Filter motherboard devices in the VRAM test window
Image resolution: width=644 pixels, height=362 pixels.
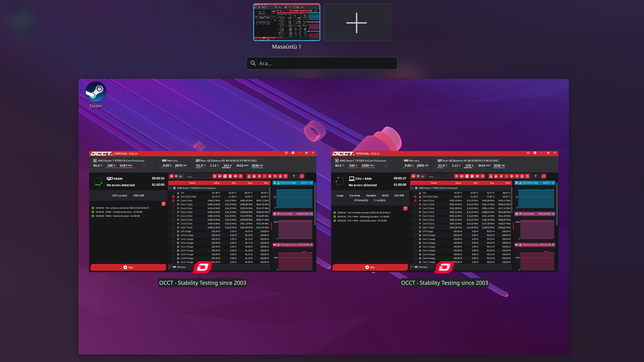225,176
